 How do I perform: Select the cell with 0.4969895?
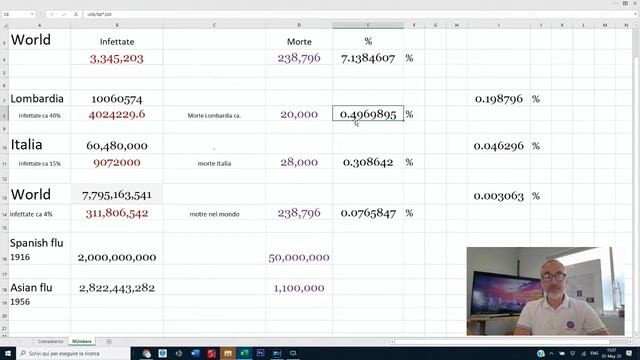coord(368,113)
